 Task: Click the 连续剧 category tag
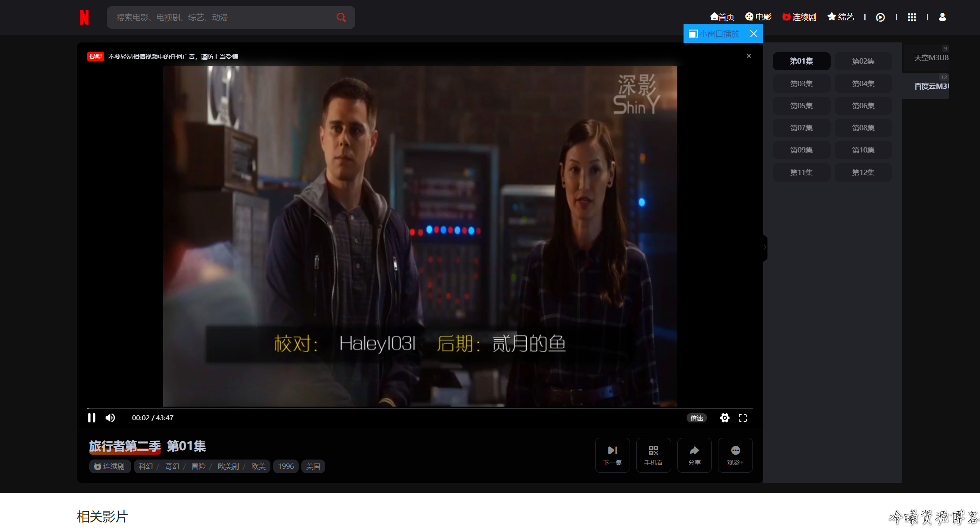[110, 467]
